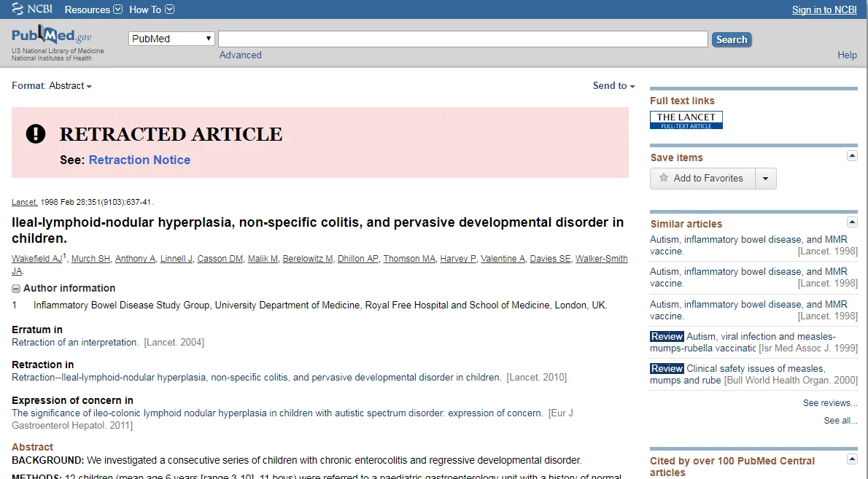The image size is (868, 479).
Task: Open author Wakefield AJ
Action: coord(36,258)
